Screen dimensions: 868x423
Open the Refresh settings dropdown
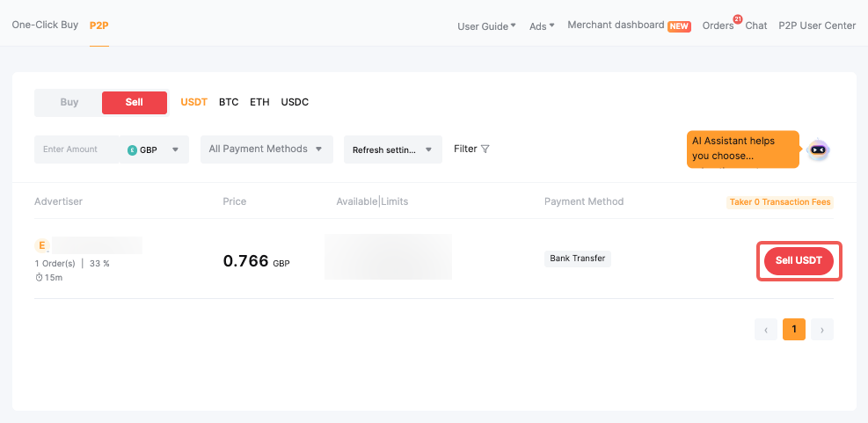392,150
